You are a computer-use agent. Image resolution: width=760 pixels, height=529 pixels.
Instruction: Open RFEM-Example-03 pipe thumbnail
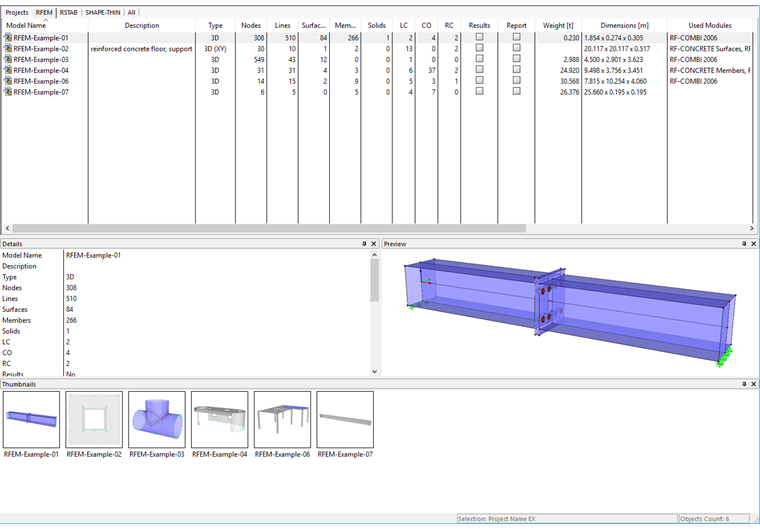click(x=157, y=419)
